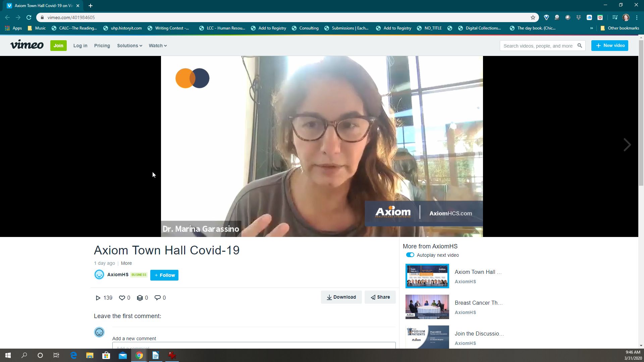Viewport: 644px width, 362px height.
Task: Click Log in menu item
Action: point(80,46)
